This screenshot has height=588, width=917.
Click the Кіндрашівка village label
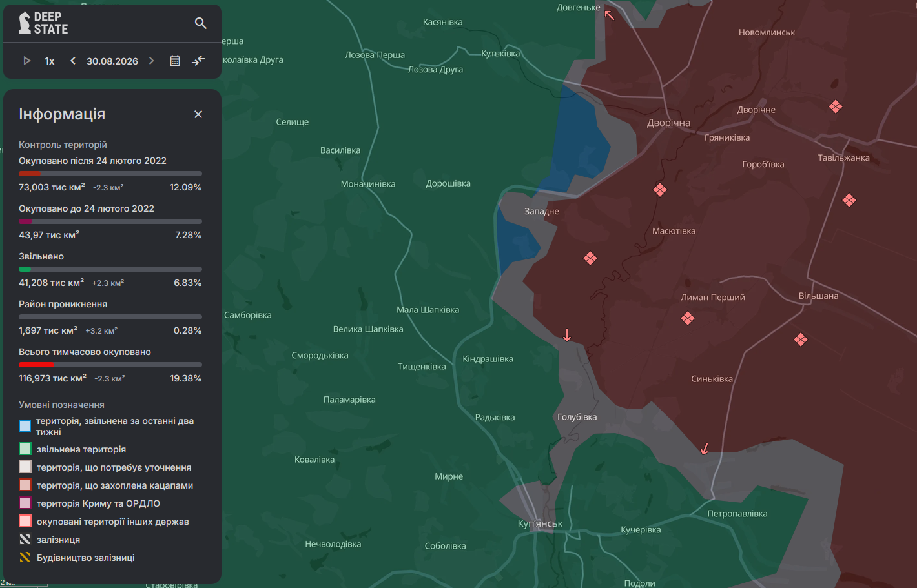(488, 359)
